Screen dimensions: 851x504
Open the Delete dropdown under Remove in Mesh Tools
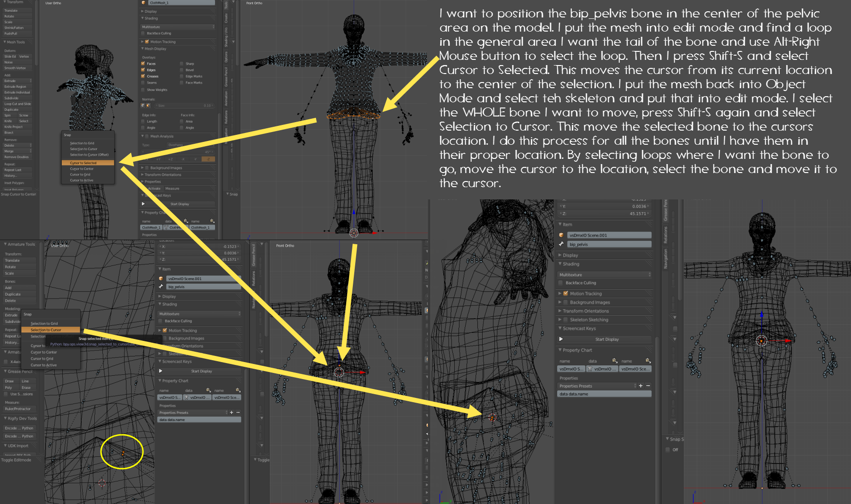(x=18, y=145)
